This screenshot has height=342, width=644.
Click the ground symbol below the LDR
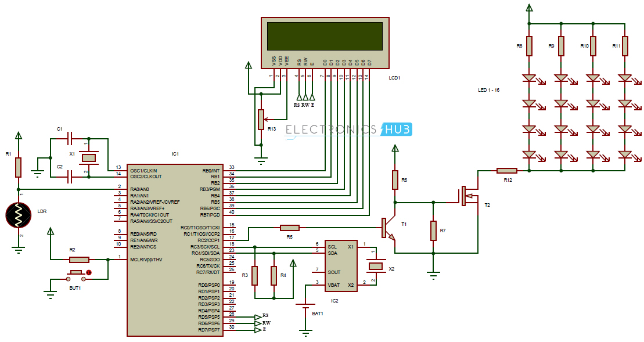click(x=18, y=250)
